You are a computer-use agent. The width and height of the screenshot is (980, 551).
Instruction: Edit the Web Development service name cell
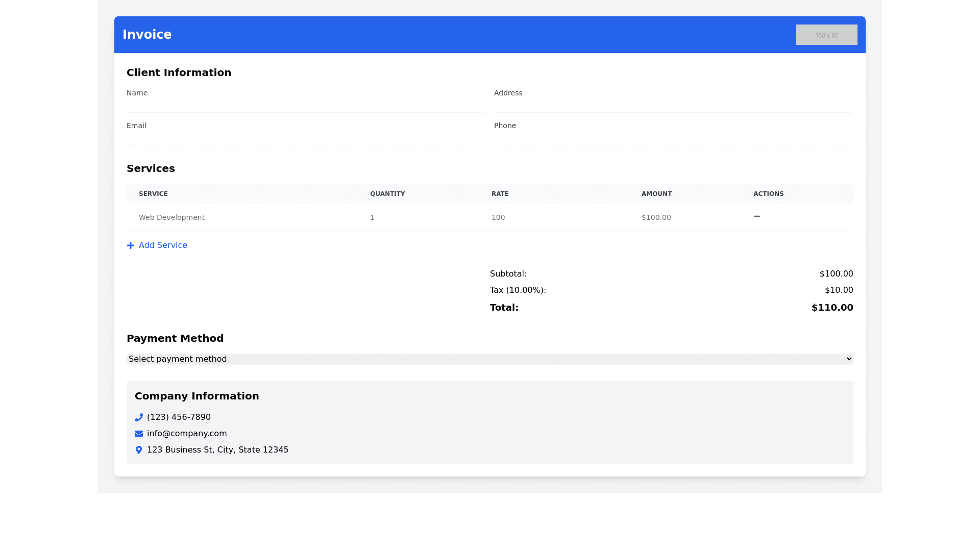coord(171,217)
